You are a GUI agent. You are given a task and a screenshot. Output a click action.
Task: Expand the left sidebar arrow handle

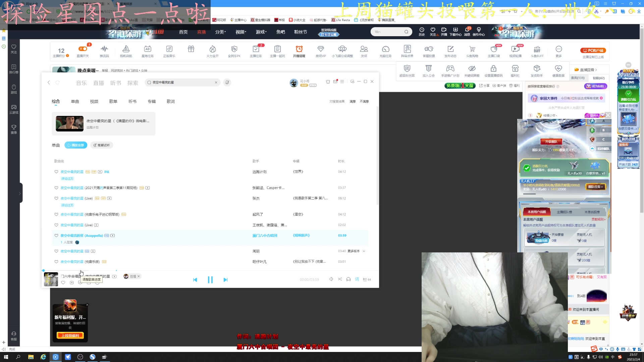[20, 193]
